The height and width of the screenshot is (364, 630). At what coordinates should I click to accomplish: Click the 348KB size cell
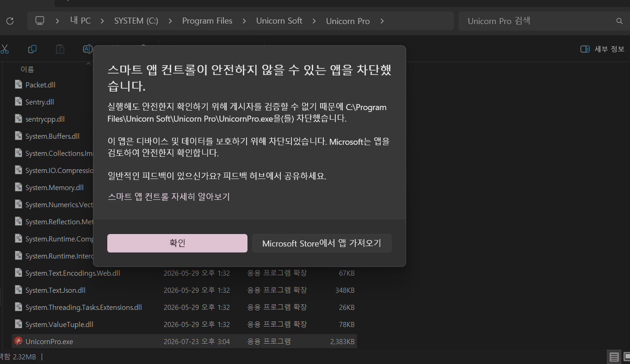point(345,290)
